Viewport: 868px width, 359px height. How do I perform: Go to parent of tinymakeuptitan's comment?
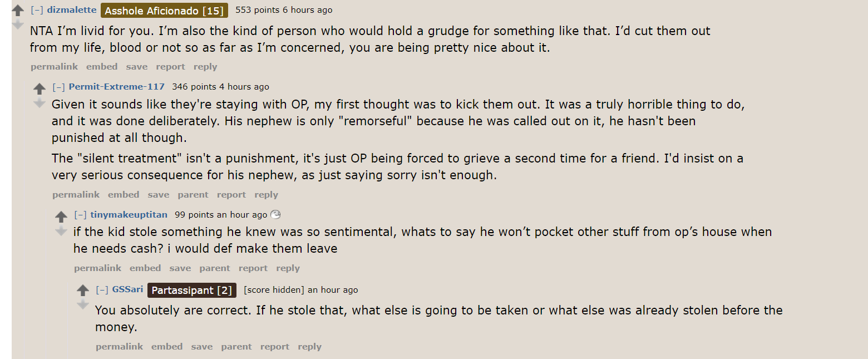tap(215, 268)
